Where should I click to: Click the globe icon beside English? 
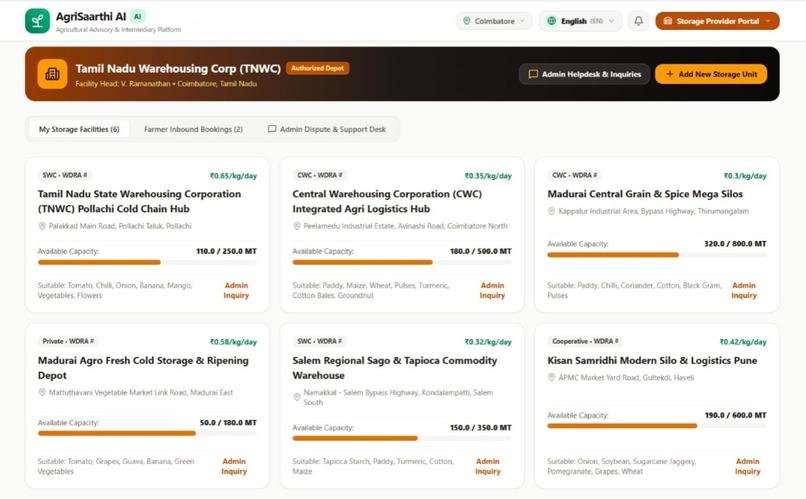(x=552, y=21)
